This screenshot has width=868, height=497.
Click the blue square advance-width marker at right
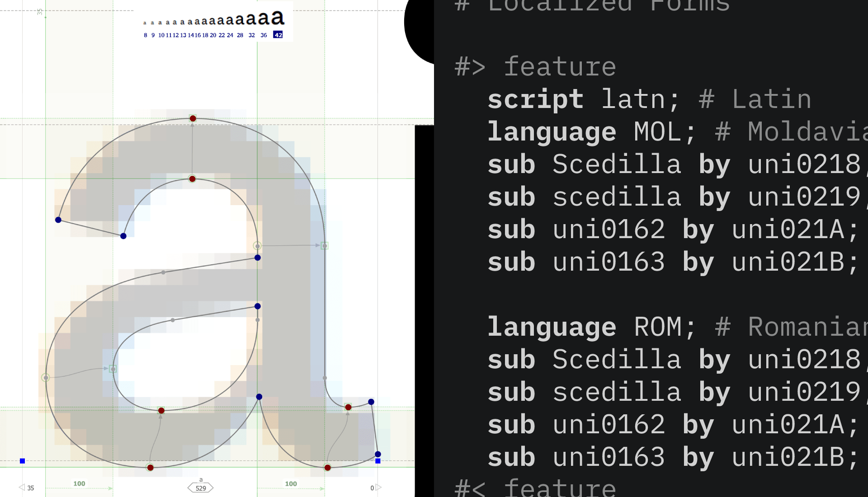coord(378,461)
